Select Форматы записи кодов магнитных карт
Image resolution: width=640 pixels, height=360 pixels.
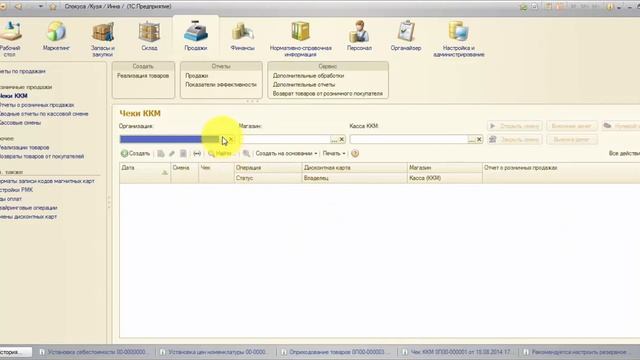pos(47,181)
